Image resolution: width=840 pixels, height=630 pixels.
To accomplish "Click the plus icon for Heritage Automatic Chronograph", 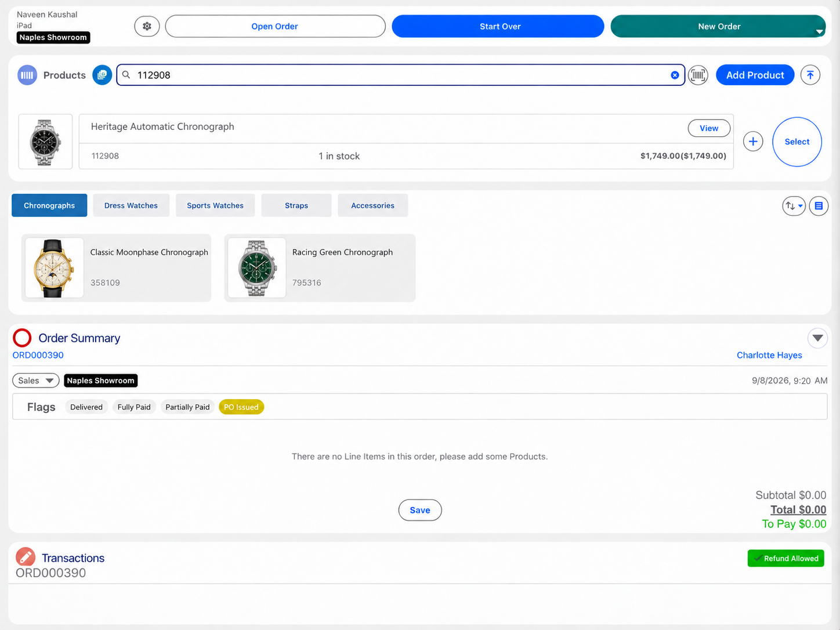I will click(x=753, y=142).
